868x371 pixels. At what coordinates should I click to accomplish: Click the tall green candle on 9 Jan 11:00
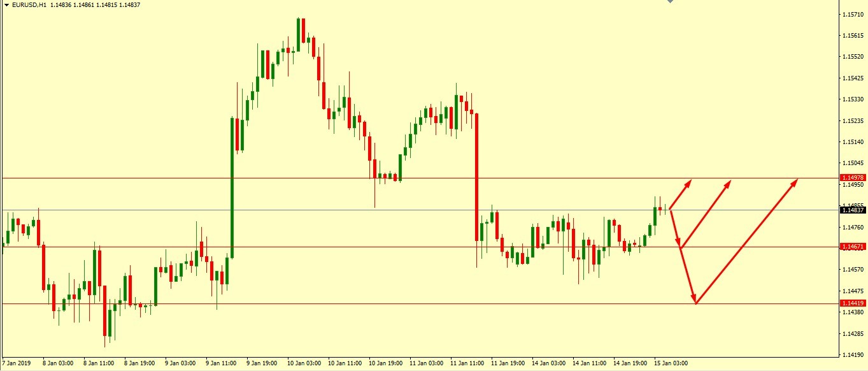tap(232, 188)
